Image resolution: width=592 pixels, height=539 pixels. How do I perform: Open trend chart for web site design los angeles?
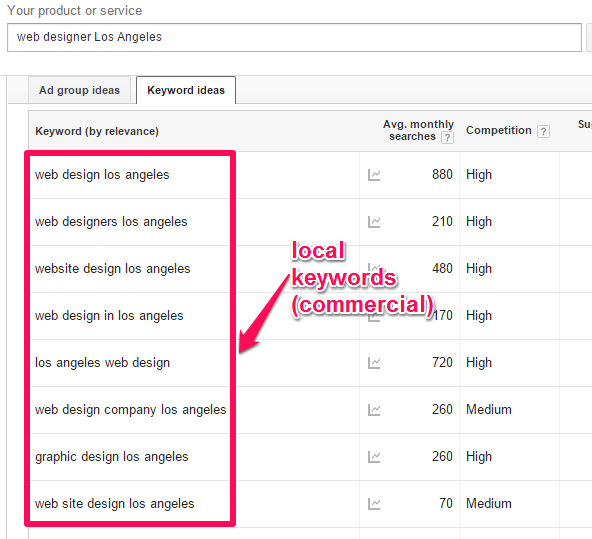point(374,504)
